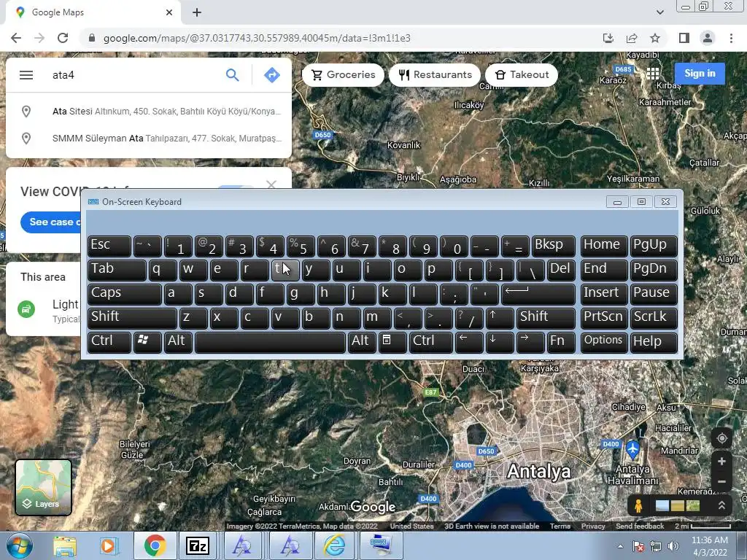Dismiss the COVID-19 info card
The image size is (747, 560).
pyautogui.click(x=271, y=184)
